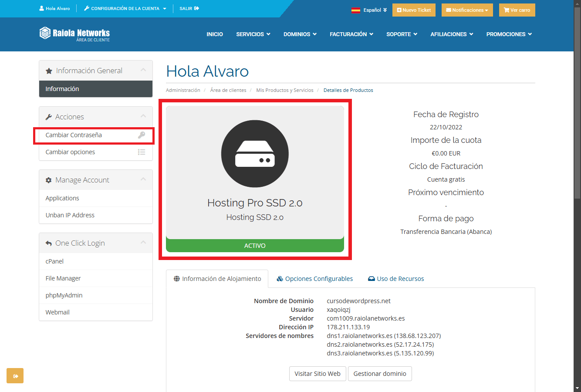Click the list icon next to Cambiar opciones
Image resolution: width=581 pixels, height=392 pixels.
coord(142,152)
